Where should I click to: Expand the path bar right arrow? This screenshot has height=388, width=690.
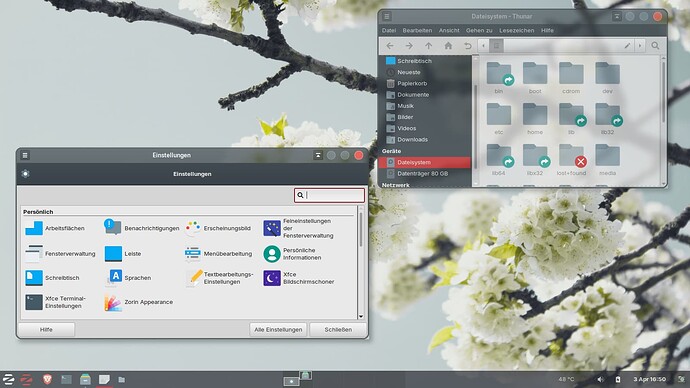[640, 46]
